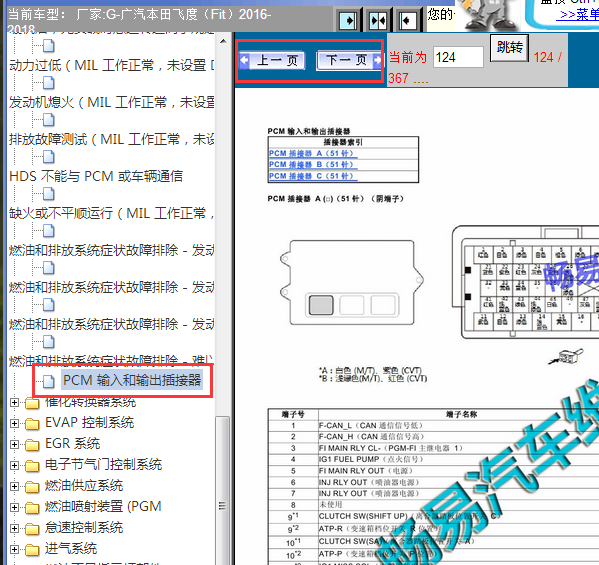Select tree item 排放故障测试 (MIL 工作正常
Image resolution: width=599 pixels, height=565 pixels.
(x=111, y=139)
